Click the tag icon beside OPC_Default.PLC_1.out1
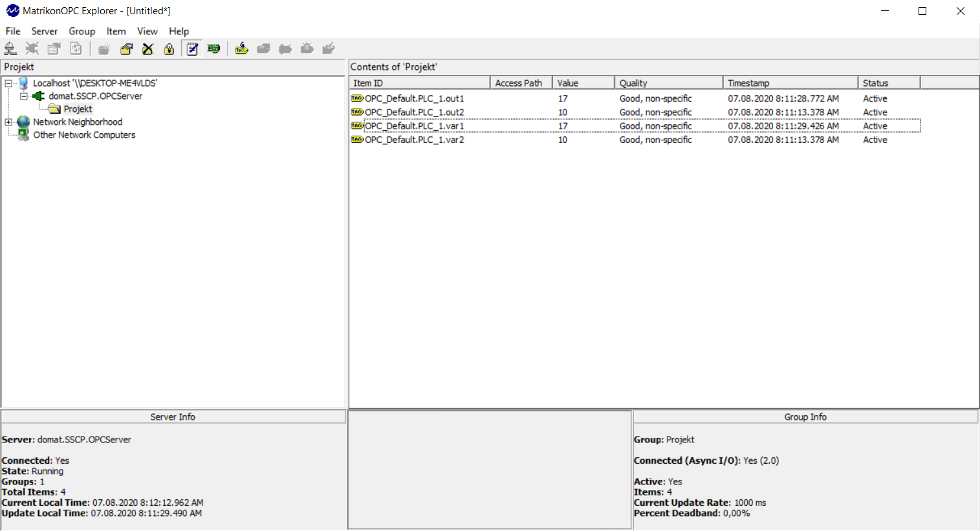Image resolution: width=980 pixels, height=531 pixels. pos(357,98)
